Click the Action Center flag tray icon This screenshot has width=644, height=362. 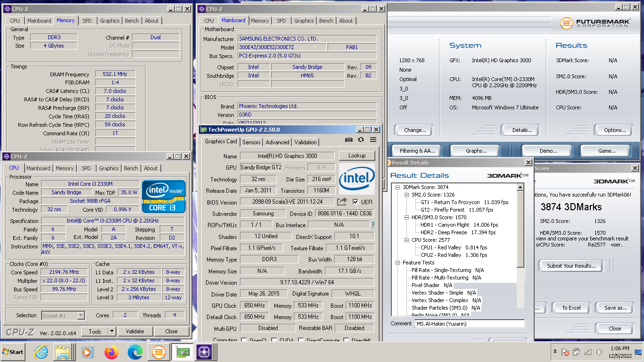tap(565, 352)
